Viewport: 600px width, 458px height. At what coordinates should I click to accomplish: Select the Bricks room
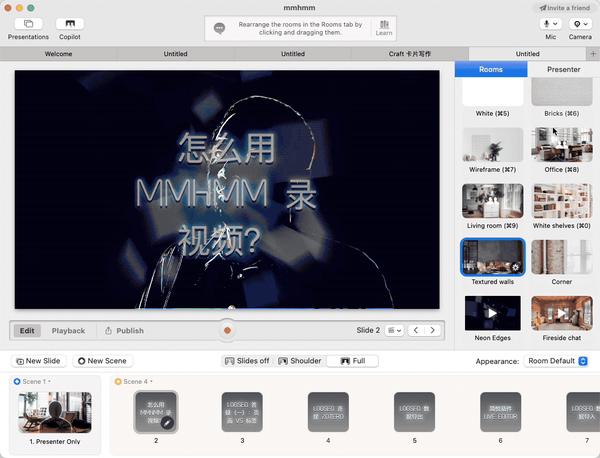pyautogui.click(x=562, y=92)
